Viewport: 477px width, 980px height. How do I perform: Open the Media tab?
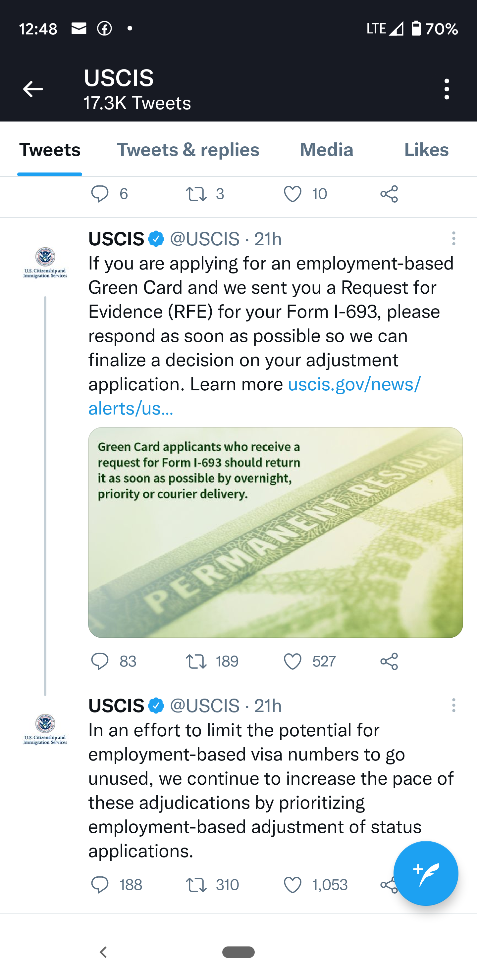pyautogui.click(x=326, y=150)
